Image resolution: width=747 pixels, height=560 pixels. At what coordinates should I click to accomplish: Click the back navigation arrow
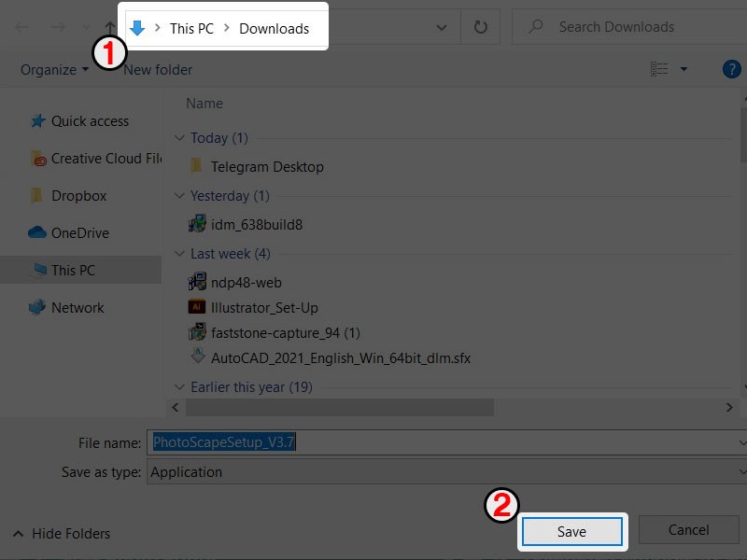[x=21, y=28]
